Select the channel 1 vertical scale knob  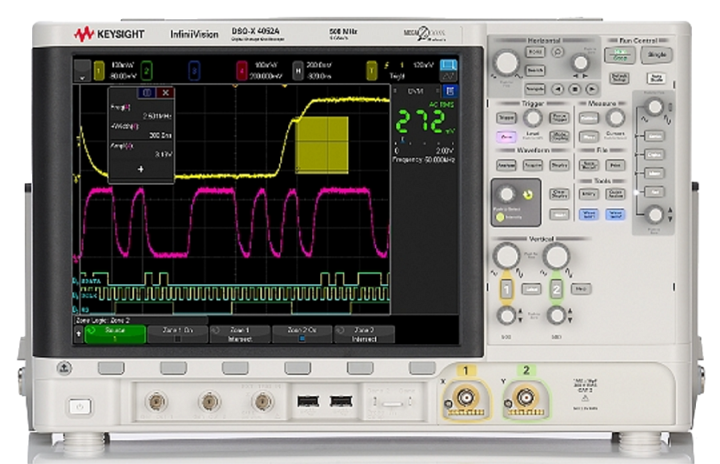coord(506,256)
